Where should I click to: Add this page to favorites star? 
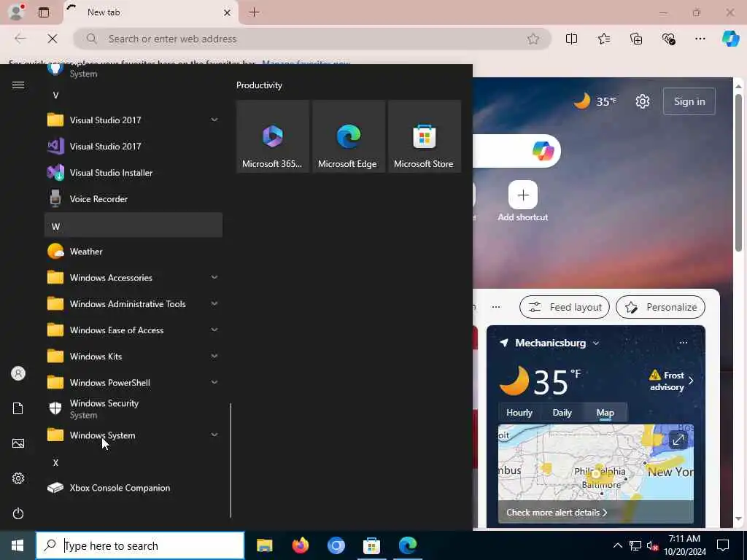pos(533,39)
